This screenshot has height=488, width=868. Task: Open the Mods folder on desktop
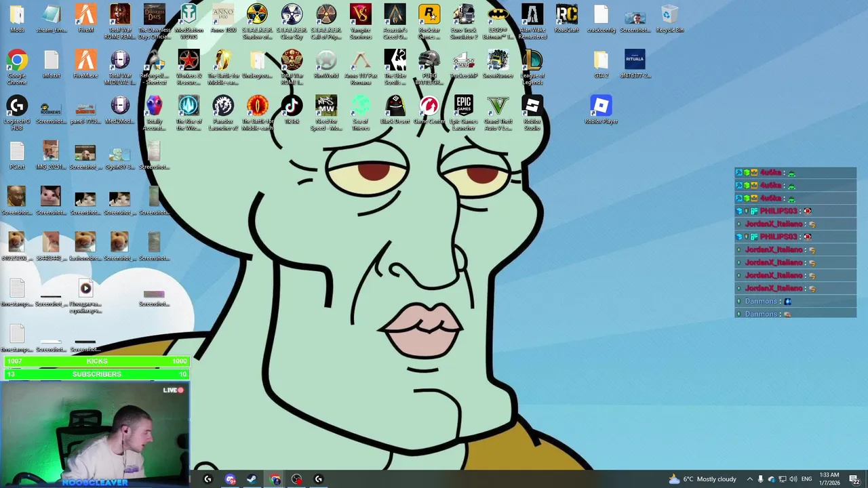tap(17, 19)
